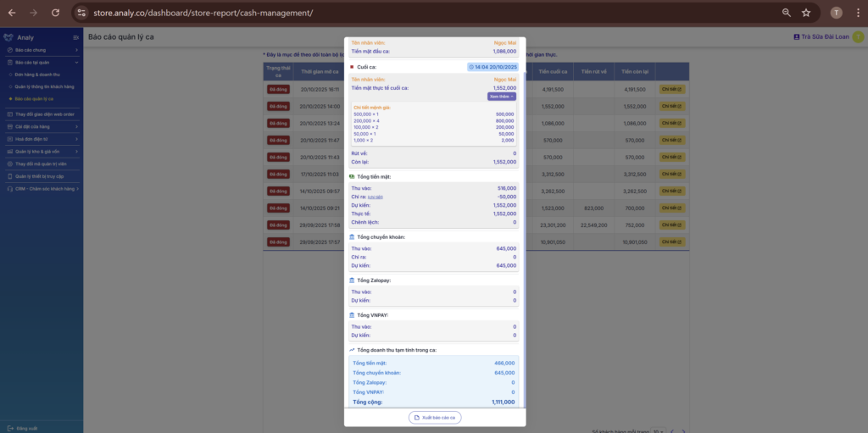Viewport: 868px width, 433px height.
Task: Click the site info icon in address bar
Action: [x=81, y=13]
